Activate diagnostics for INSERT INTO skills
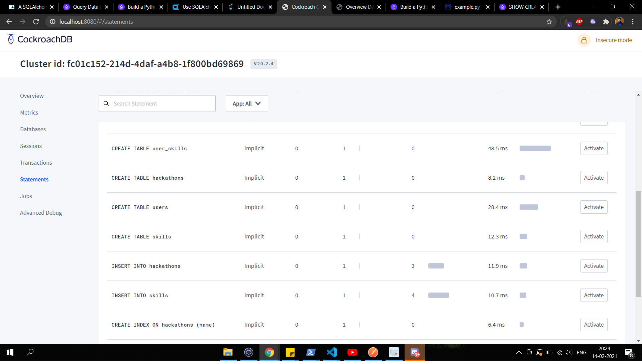Image resolution: width=642 pixels, height=364 pixels. pos(594,295)
